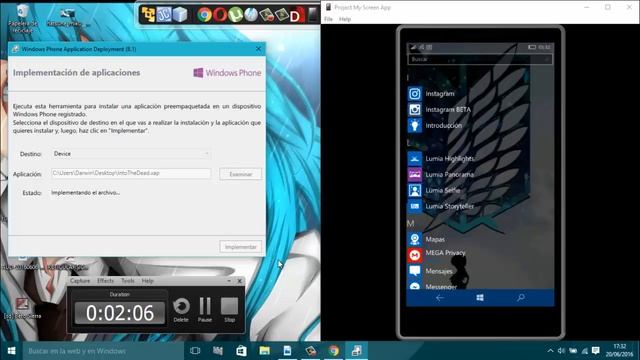Click the Messenger app entry
This screenshot has height=360, width=640.
click(x=441, y=287)
